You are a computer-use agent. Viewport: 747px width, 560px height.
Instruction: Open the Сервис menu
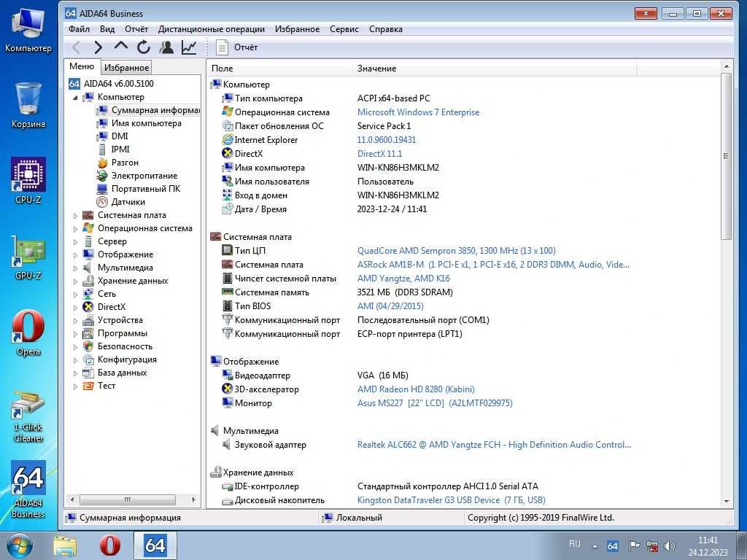click(x=344, y=29)
